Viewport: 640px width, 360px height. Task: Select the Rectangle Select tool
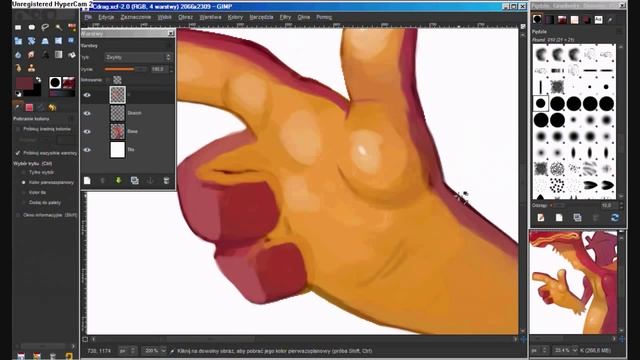[18, 27]
